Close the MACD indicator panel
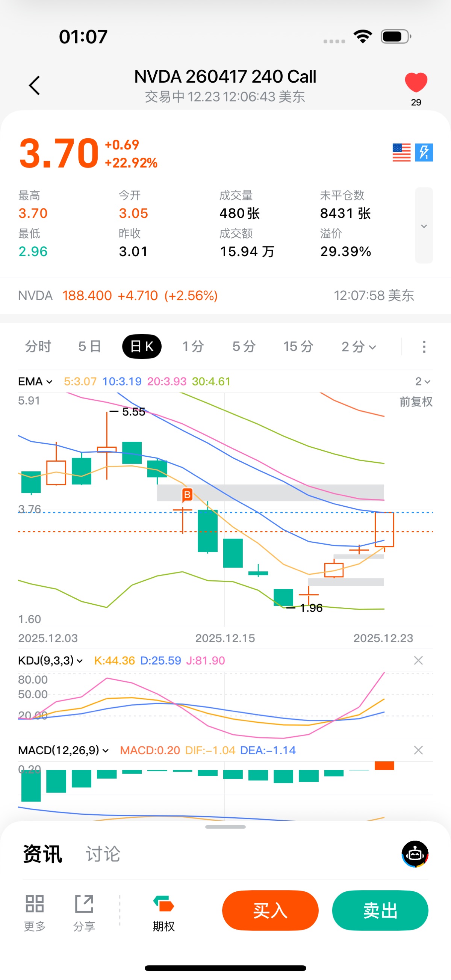The width and height of the screenshot is (451, 980). (x=418, y=750)
